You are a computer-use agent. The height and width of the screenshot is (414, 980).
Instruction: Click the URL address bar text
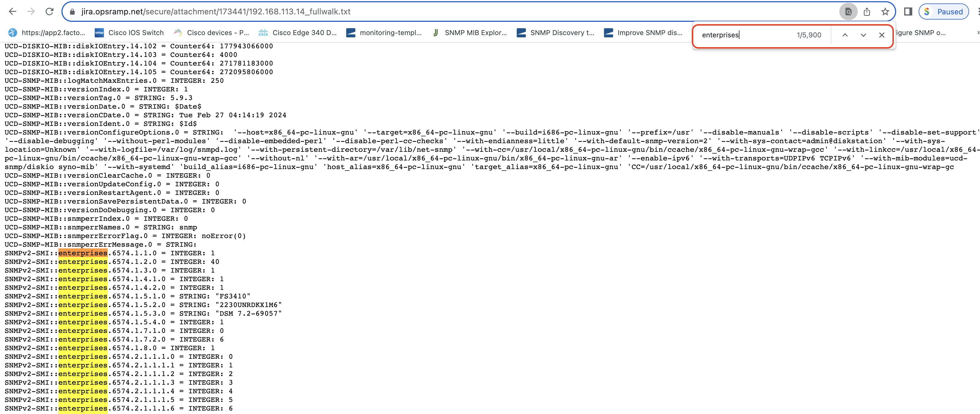click(x=216, y=12)
